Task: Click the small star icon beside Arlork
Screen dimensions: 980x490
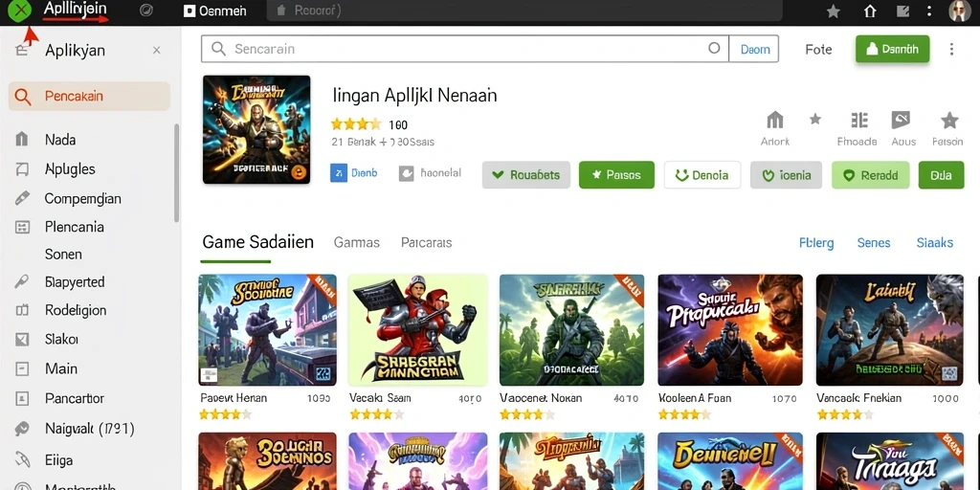Action: tap(815, 119)
